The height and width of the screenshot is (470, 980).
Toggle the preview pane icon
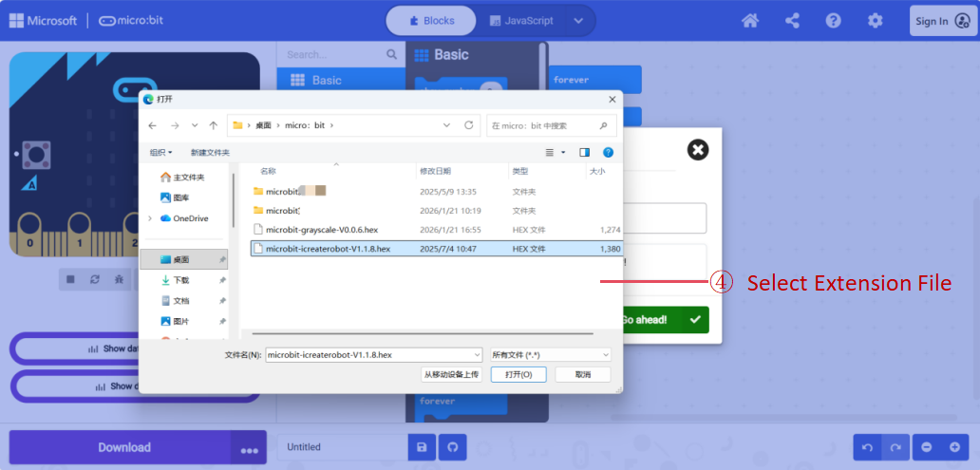(x=584, y=152)
